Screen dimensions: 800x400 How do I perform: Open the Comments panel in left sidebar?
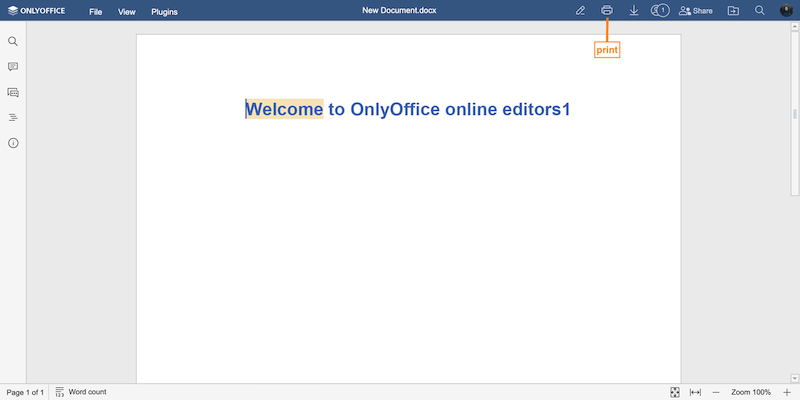point(13,67)
